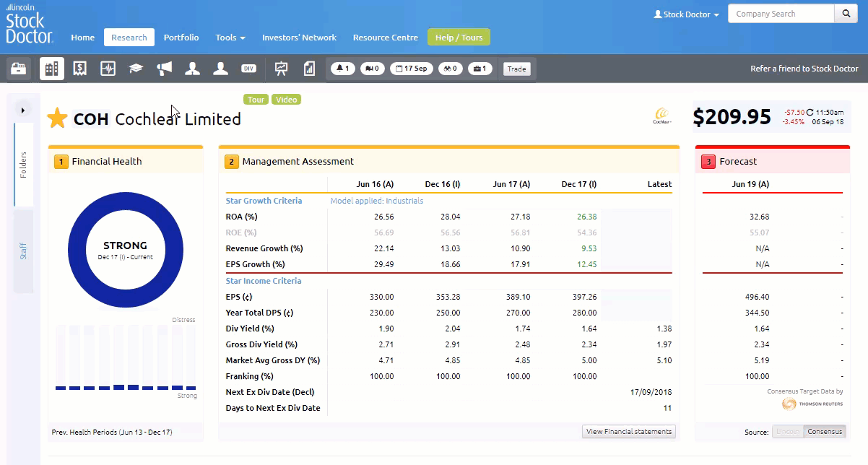This screenshot has width=868, height=465.
Task: Click the Franking (%) row label
Action: (x=249, y=376)
